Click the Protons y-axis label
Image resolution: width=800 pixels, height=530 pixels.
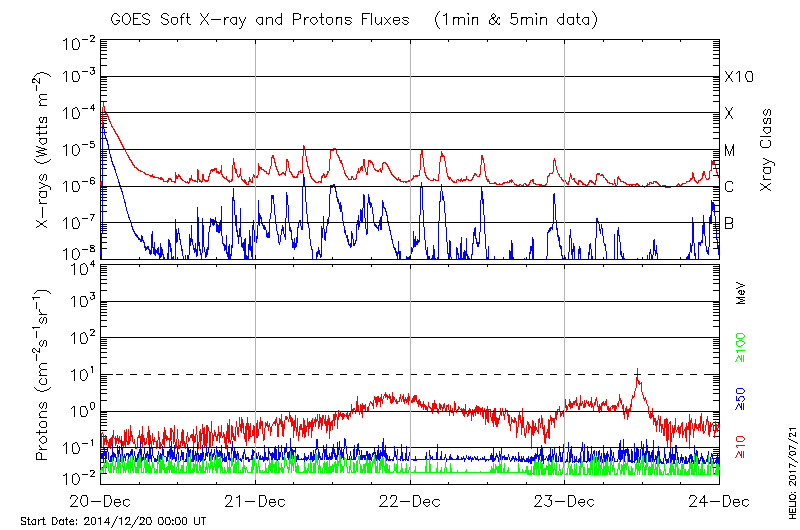pos(44,374)
